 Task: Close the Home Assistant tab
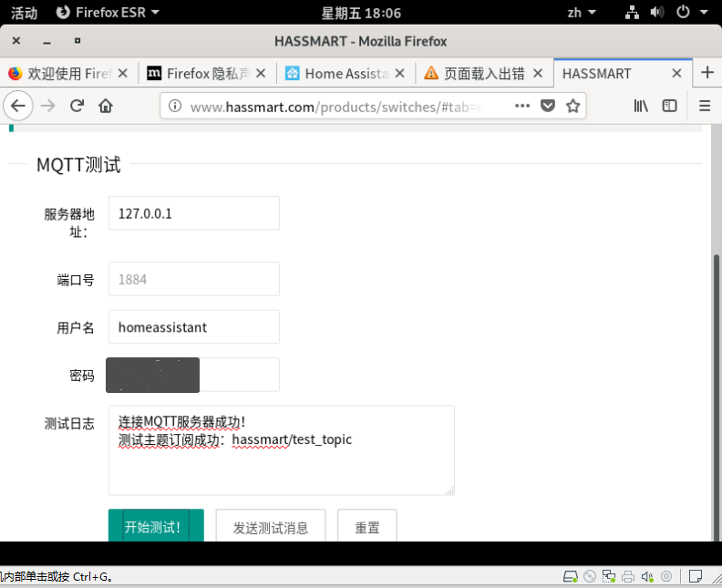pos(399,73)
